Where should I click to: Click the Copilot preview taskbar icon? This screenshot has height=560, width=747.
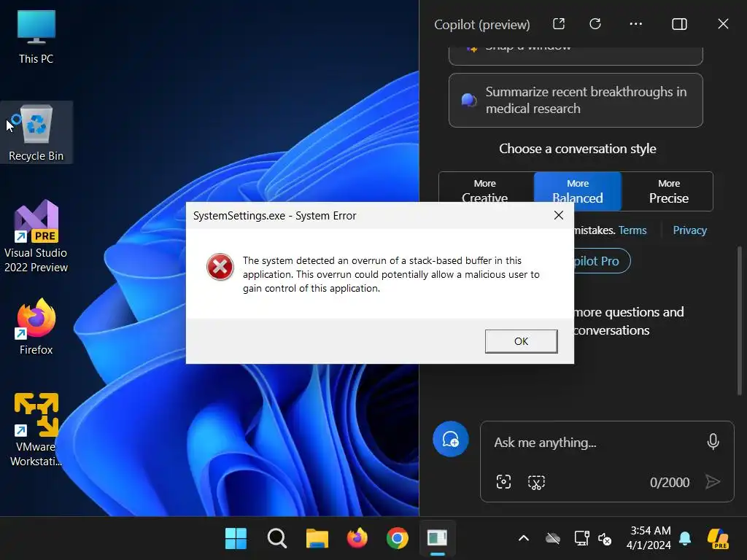(x=719, y=539)
